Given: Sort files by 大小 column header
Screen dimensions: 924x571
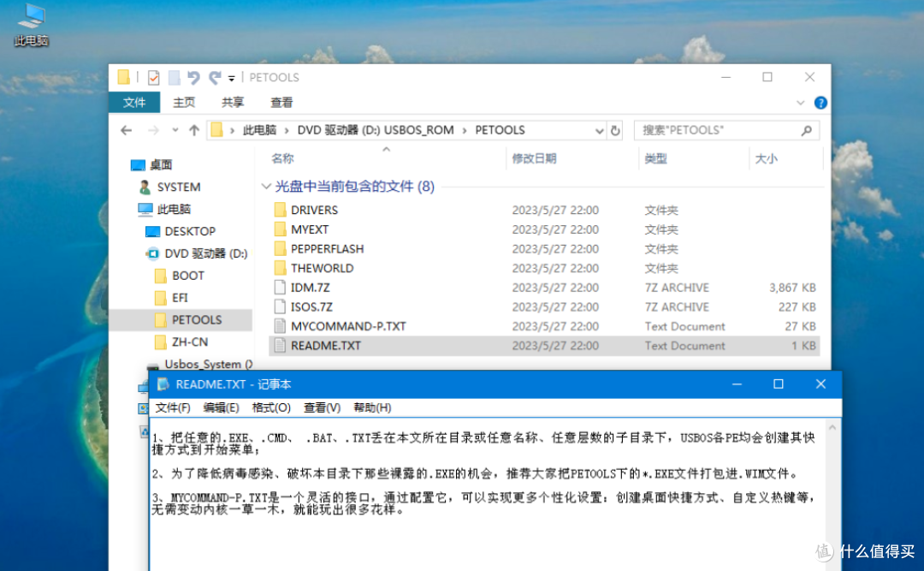Looking at the screenshot, I should (x=766, y=158).
